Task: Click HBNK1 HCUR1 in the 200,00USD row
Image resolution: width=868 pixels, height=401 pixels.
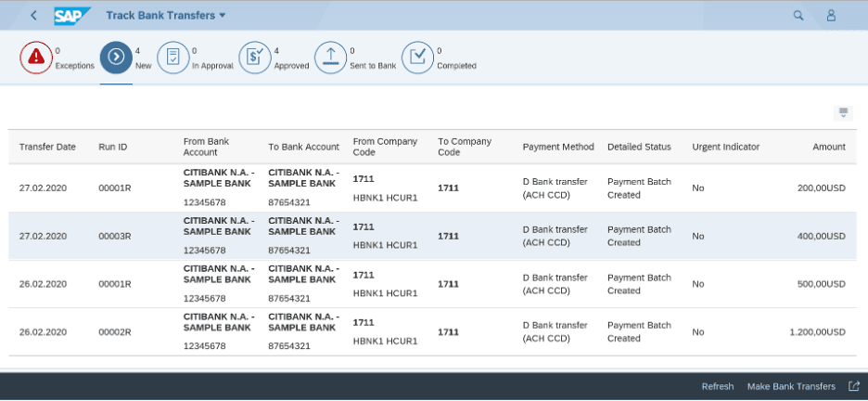Action: (x=385, y=197)
